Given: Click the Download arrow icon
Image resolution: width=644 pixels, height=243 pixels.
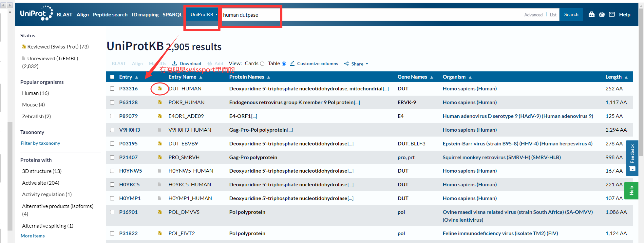Looking at the screenshot, I should (x=175, y=63).
